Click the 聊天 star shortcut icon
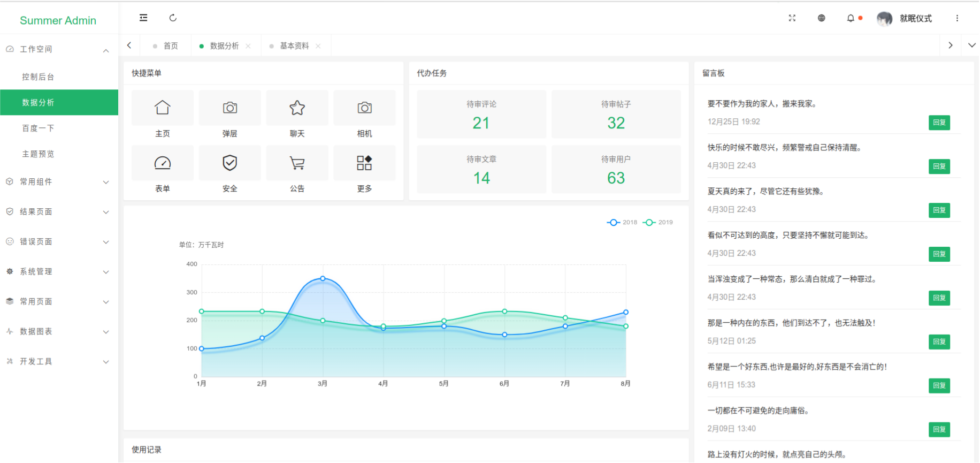 tap(297, 108)
